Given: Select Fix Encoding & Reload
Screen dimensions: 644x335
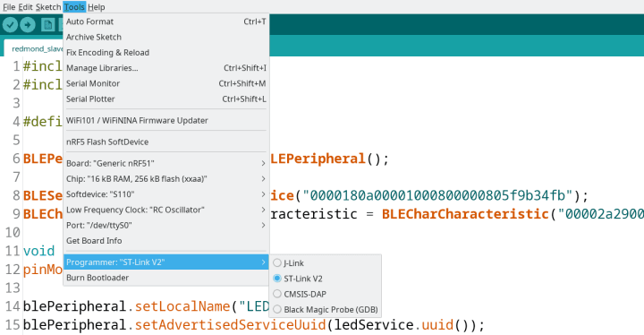Looking at the screenshot, I should coord(166,53).
